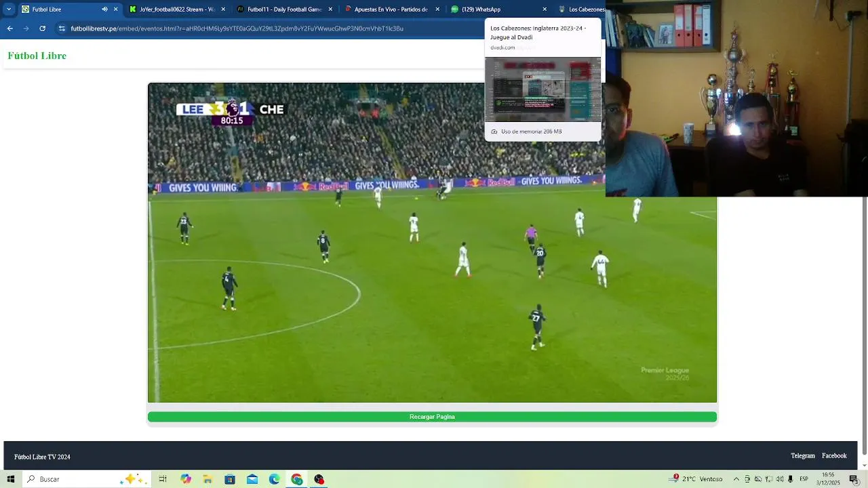Open the clock showing 16:56
Viewport: 868px width, 488px height.
pos(829,479)
